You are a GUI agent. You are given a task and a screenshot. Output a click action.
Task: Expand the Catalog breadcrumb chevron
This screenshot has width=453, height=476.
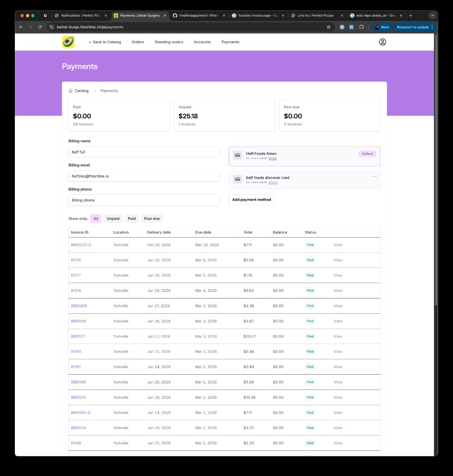94,91
